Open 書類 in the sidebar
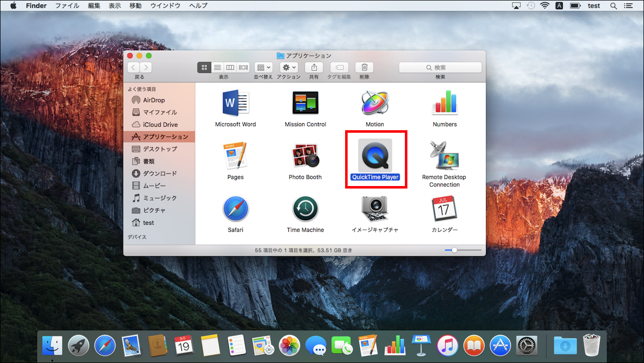 coord(159,161)
